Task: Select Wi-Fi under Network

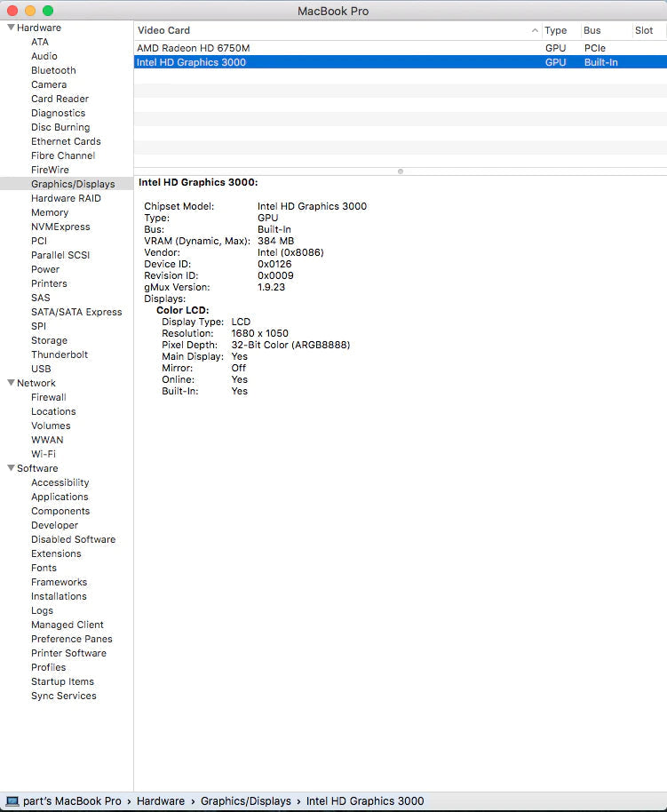Action: click(44, 454)
